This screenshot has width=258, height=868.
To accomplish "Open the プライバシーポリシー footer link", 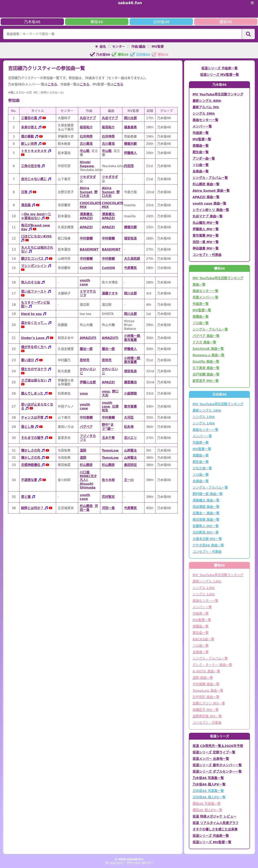I will click(x=140, y=863).
